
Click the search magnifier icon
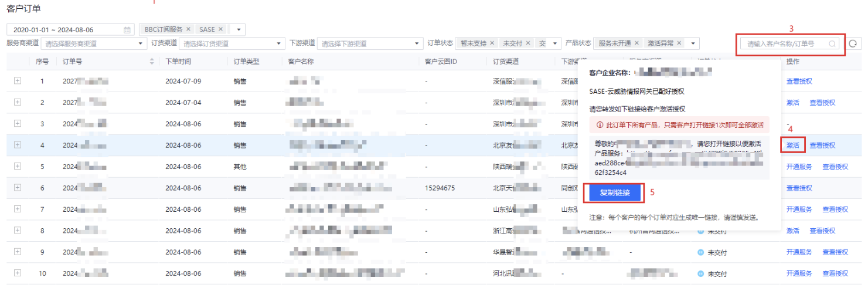click(832, 43)
